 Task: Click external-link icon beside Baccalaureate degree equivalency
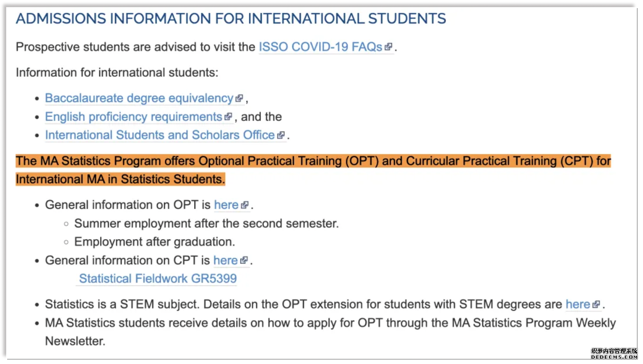click(239, 99)
